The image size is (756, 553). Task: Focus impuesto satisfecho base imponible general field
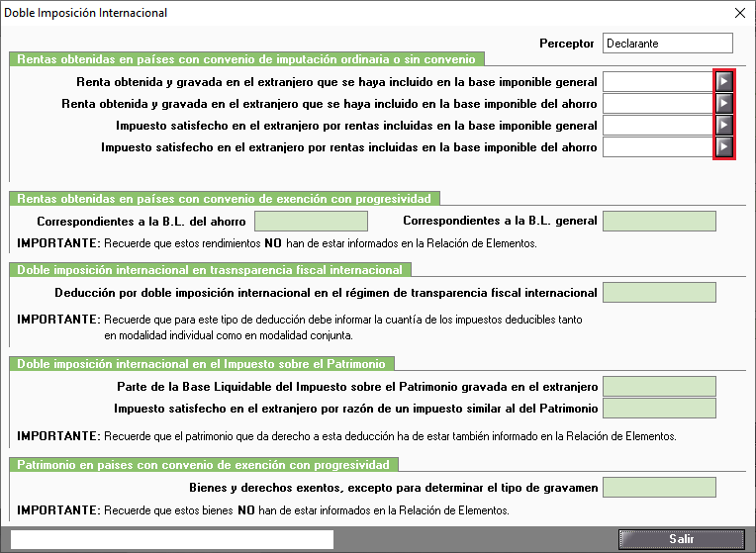click(659, 126)
